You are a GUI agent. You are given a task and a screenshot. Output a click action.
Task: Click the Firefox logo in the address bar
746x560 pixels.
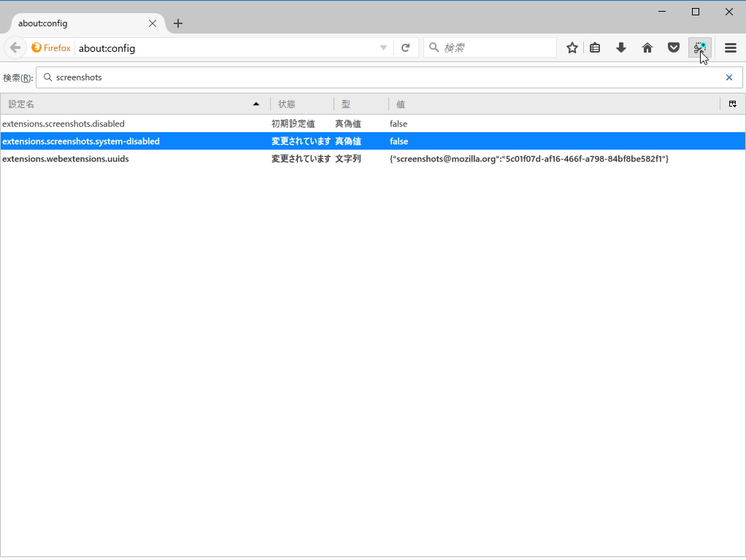click(36, 47)
